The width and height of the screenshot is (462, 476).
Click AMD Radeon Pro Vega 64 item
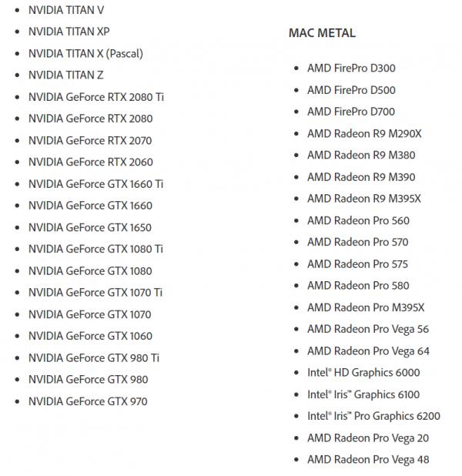368,351
